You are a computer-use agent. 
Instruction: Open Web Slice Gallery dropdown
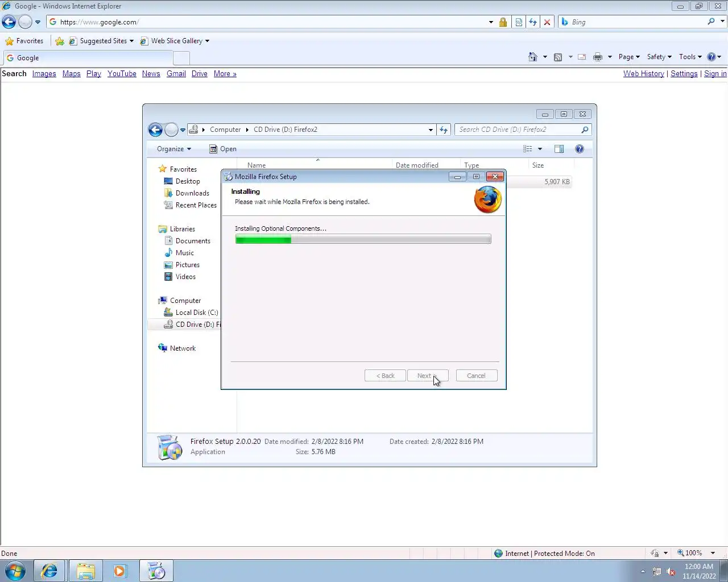click(x=175, y=41)
